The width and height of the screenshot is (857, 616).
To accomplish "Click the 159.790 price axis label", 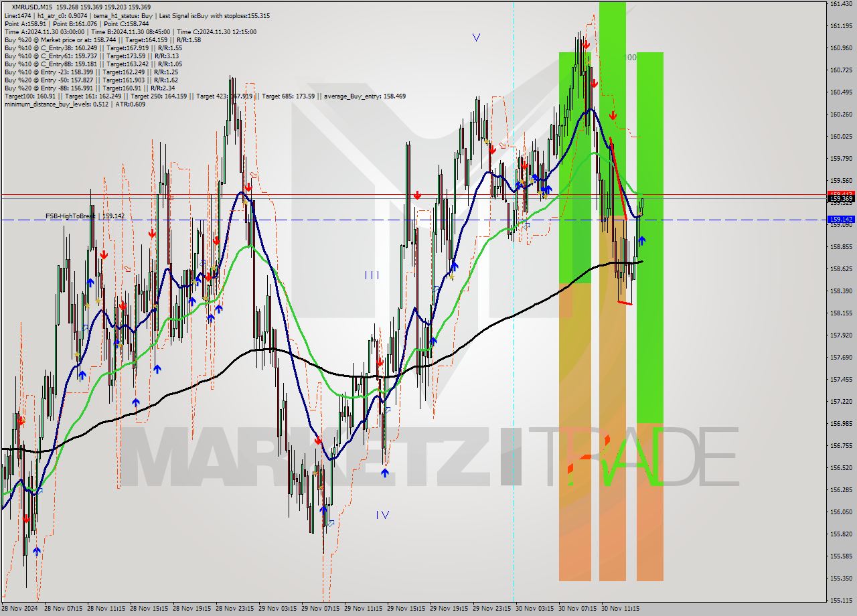I will pyautogui.click(x=841, y=159).
